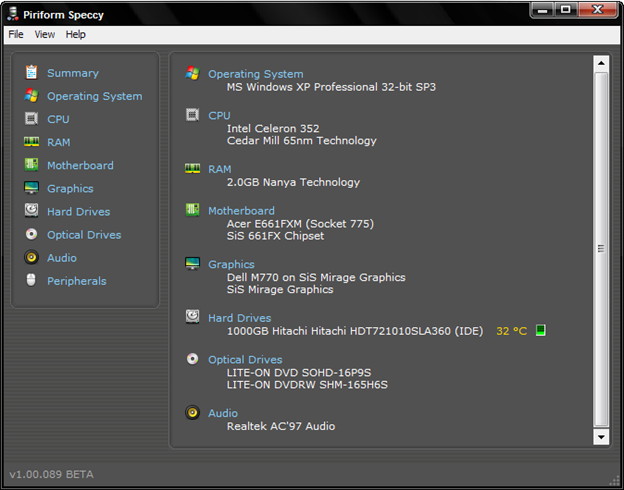
Task: Click the Motherboard icon in sidebar
Action: (x=31, y=165)
